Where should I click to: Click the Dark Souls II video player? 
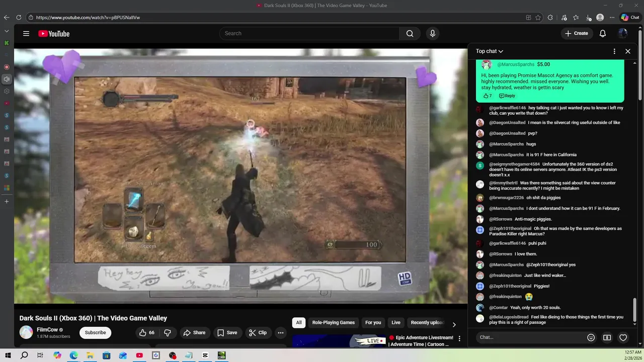[x=240, y=176]
